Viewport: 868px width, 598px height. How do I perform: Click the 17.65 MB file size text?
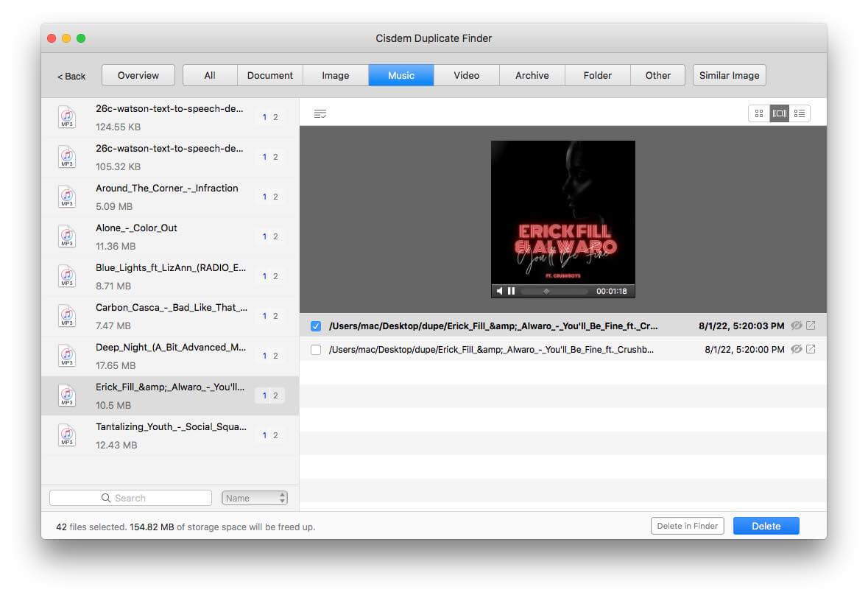pyautogui.click(x=115, y=365)
